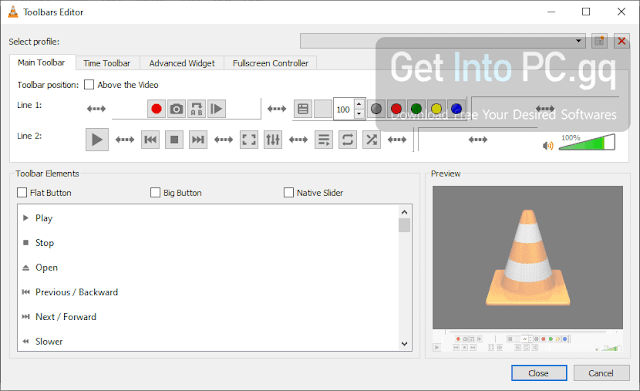Image resolution: width=640 pixels, height=391 pixels.
Task: Click the Fullscreen toggle icon in Line 2
Action: coord(249,140)
